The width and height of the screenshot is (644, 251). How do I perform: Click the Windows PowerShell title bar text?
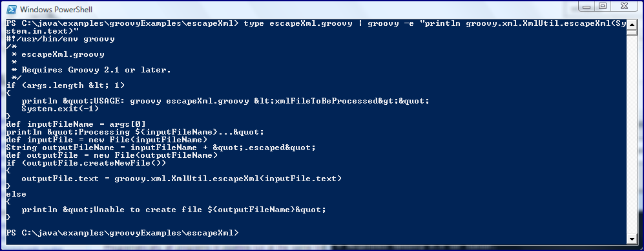tap(56, 10)
